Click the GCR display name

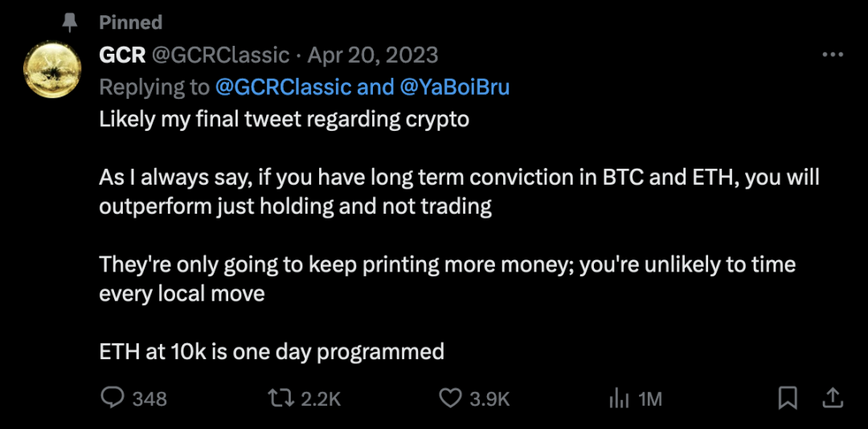tap(122, 55)
